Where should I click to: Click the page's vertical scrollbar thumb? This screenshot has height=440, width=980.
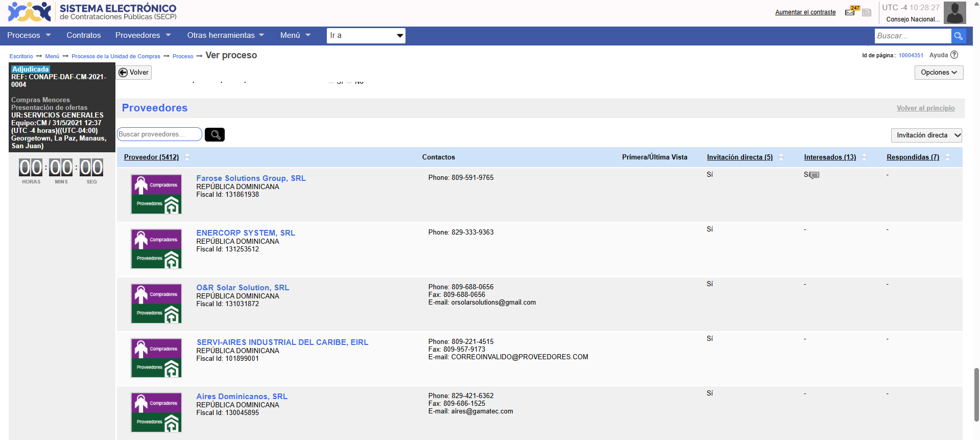click(976, 393)
